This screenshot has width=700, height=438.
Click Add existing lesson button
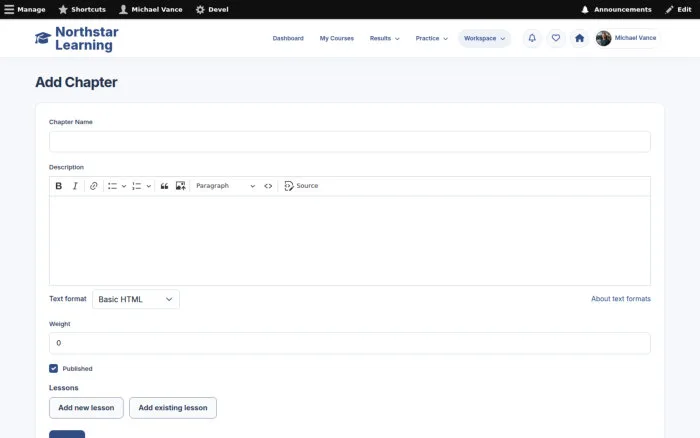coord(173,408)
